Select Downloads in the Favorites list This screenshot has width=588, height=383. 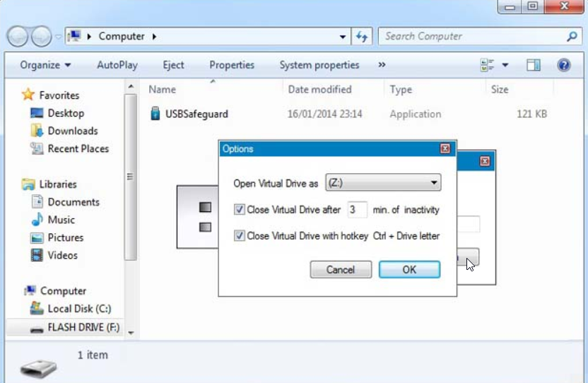tap(73, 131)
